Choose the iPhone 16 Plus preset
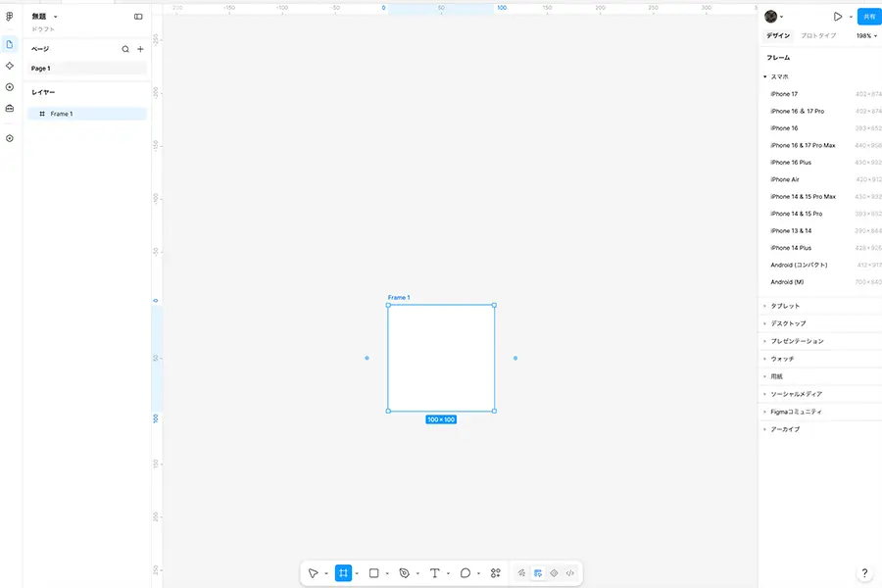The height and width of the screenshot is (588, 882). tap(821, 162)
